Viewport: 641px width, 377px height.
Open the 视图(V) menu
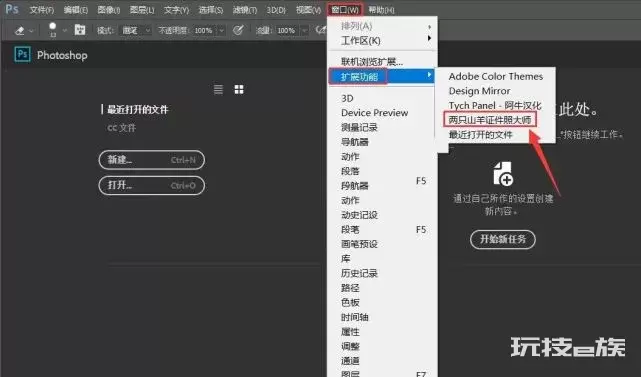point(308,9)
